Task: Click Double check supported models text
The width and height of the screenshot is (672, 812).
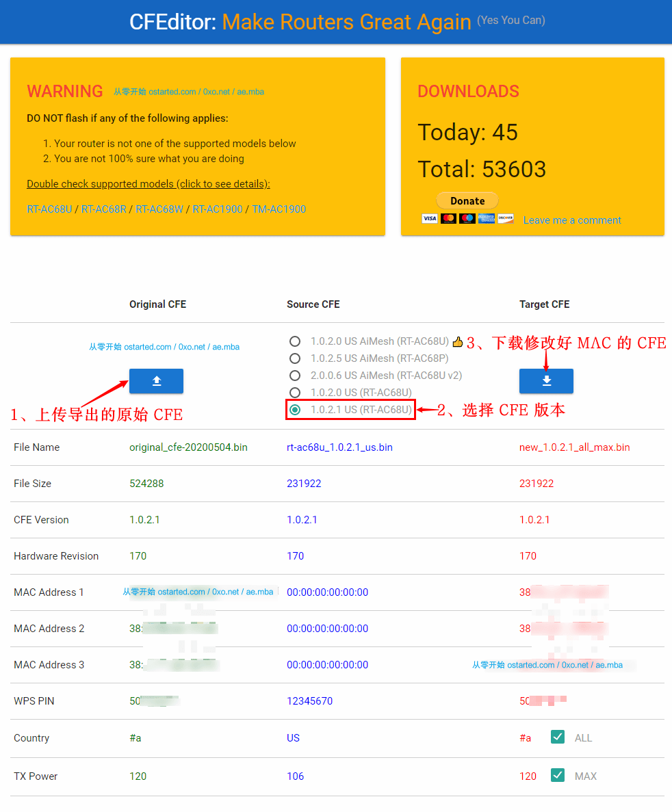Action: [x=148, y=184]
